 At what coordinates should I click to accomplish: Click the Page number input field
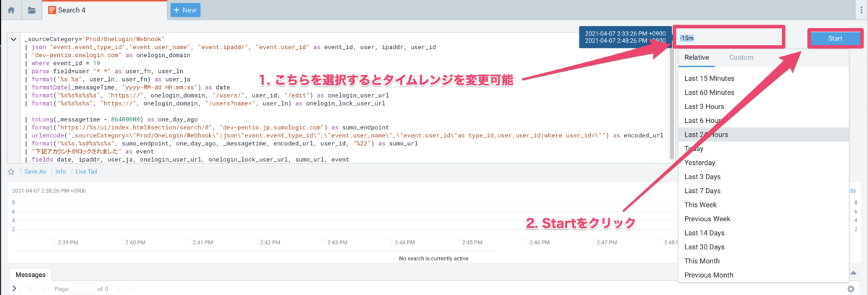coord(84,288)
